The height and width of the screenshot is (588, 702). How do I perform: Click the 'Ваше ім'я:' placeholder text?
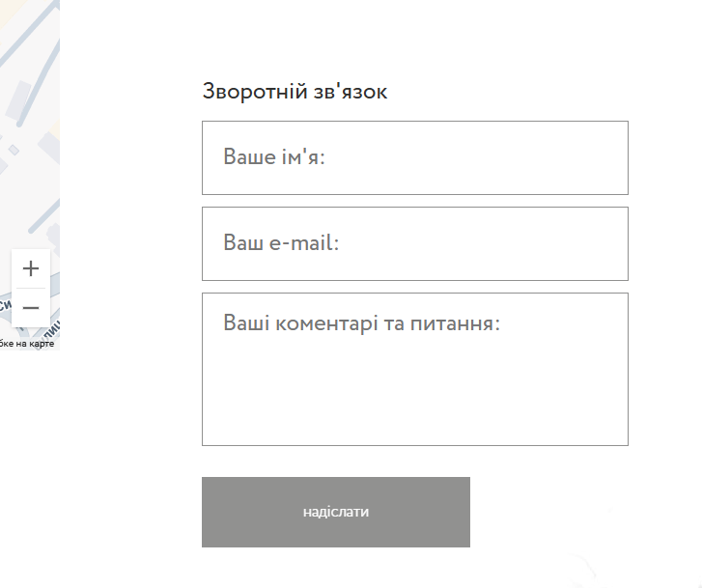point(274,157)
